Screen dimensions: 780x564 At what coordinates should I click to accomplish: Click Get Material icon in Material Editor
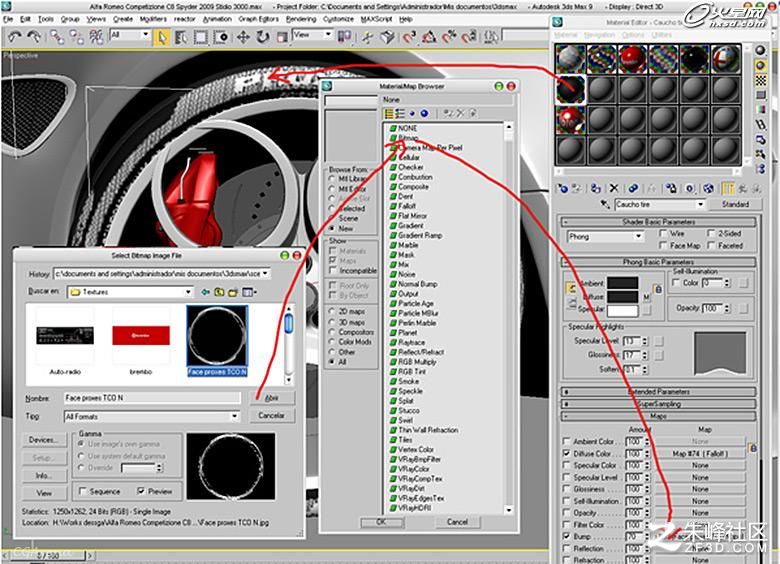coord(563,188)
